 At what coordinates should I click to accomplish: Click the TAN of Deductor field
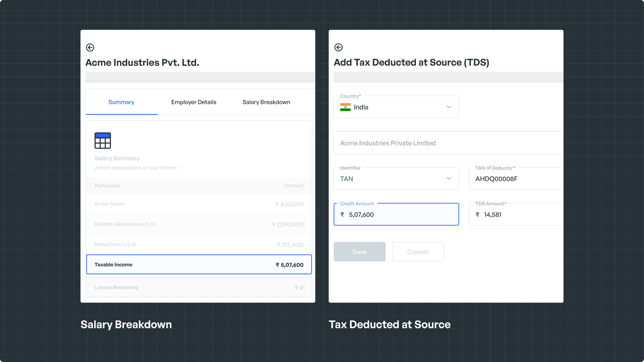point(516,179)
